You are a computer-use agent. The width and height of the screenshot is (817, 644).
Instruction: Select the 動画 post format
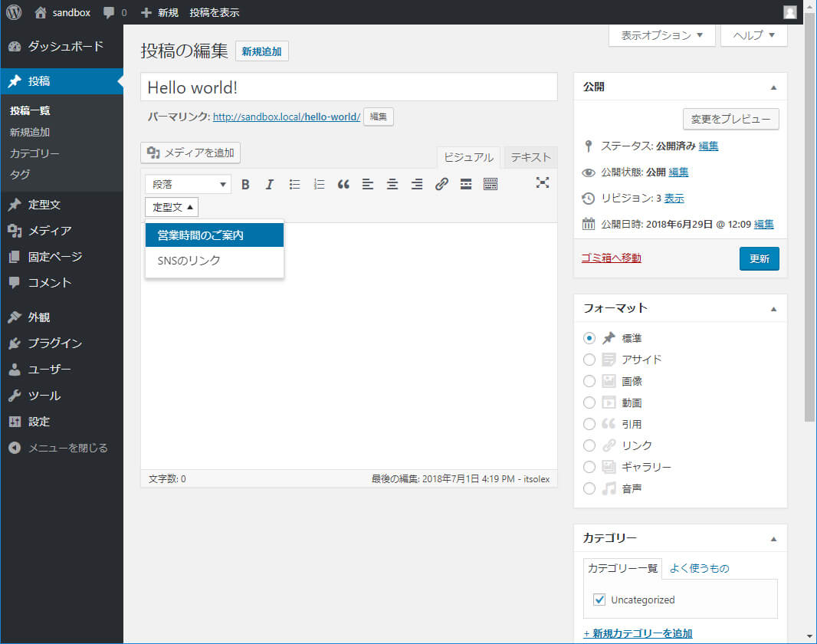[x=589, y=402]
